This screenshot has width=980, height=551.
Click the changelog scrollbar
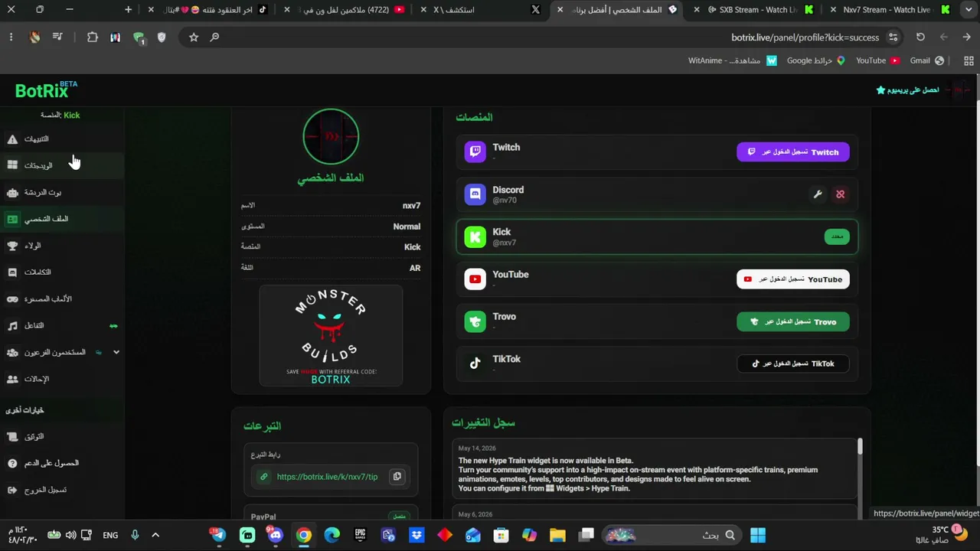click(x=860, y=445)
